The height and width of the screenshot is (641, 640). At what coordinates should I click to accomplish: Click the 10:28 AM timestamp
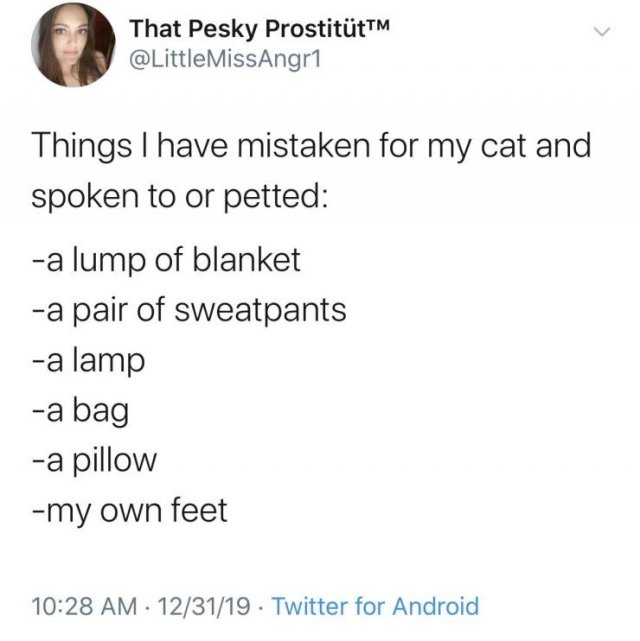pos(85,606)
